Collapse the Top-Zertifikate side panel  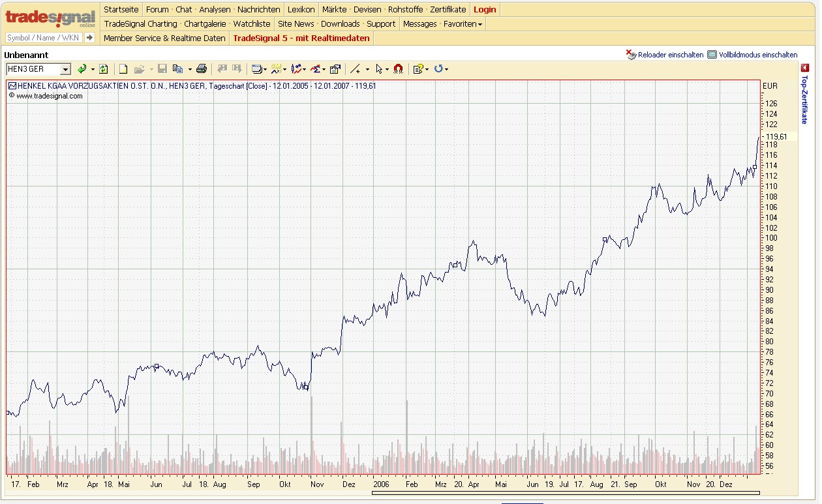point(805,68)
